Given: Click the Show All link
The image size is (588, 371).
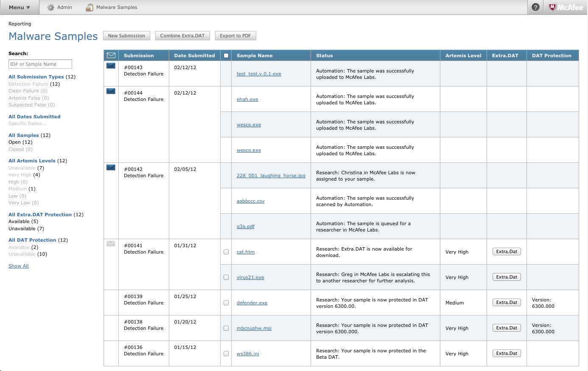Looking at the screenshot, I should (19, 266).
